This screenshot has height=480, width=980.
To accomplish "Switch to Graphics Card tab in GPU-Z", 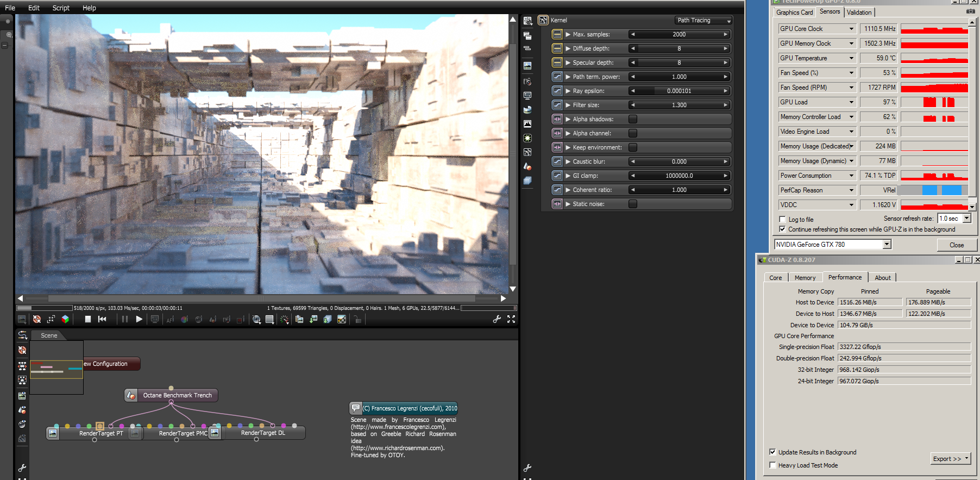I will click(x=795, y=13).
